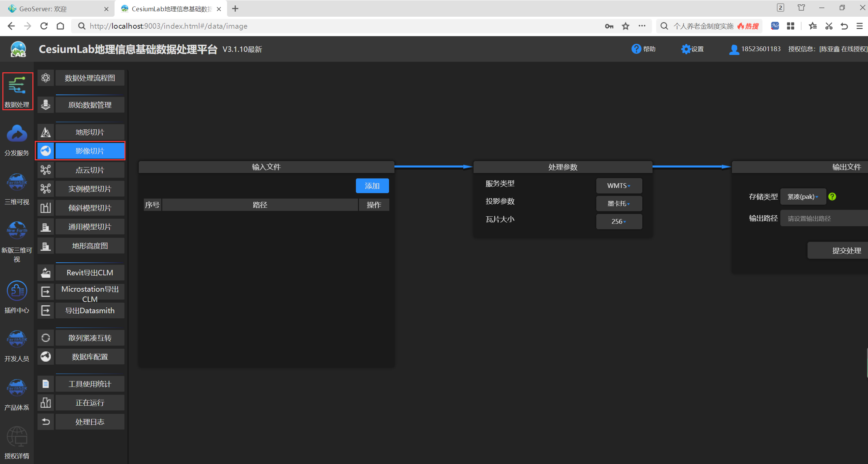Image resolution: width=868 pixels, height=464 pixels.
Task: Open 设置 settings
Action: point(692,49)
